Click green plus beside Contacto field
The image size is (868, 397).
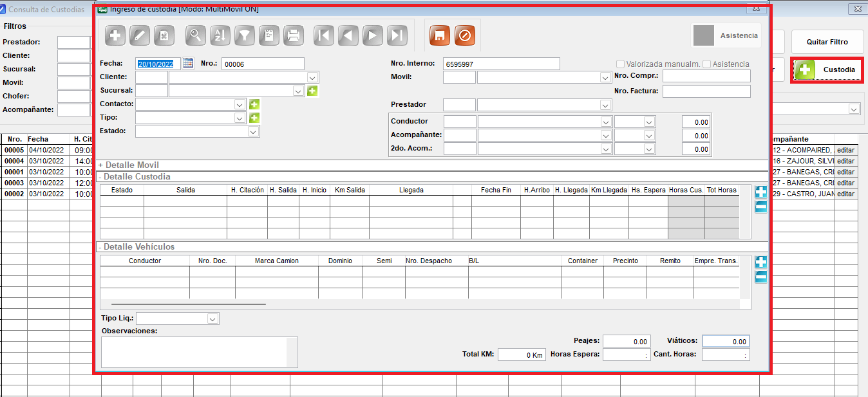(254, 104)
